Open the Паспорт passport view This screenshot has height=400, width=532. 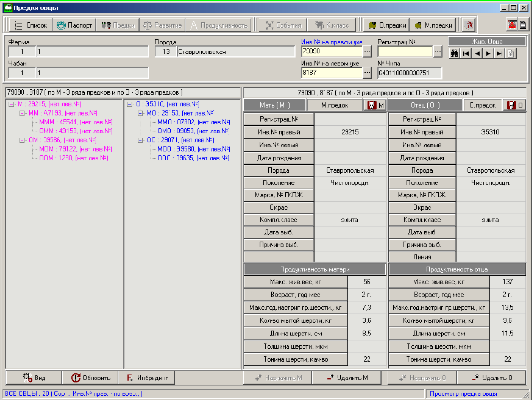point(74,25)
